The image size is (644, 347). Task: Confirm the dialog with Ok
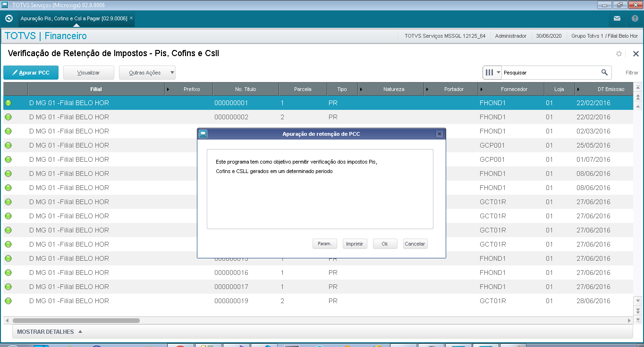pyautogui.click(x=385, y=244)
